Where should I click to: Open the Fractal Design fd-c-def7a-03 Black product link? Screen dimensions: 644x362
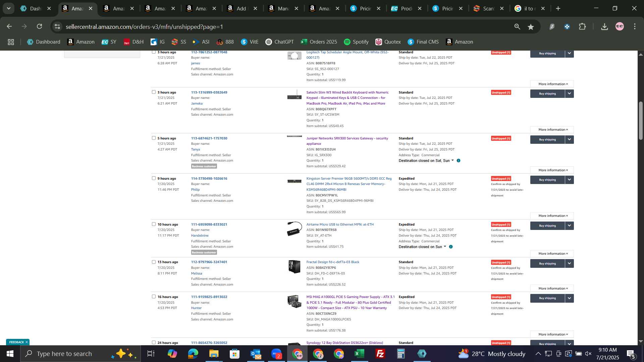(x=333, y=262)
